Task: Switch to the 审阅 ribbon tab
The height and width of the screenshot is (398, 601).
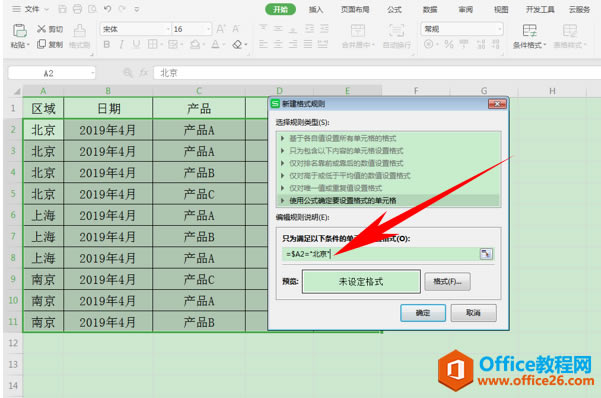Action: [466, 10]
